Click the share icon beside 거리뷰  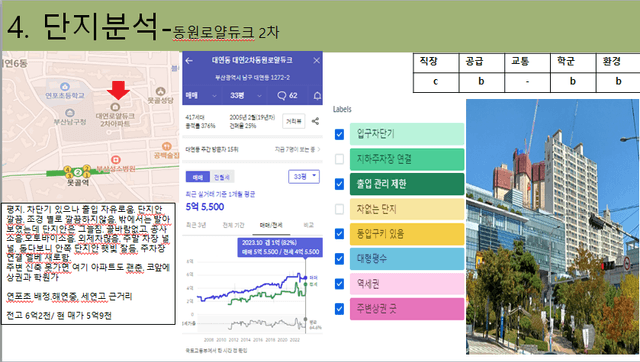(x=315, y=121)
